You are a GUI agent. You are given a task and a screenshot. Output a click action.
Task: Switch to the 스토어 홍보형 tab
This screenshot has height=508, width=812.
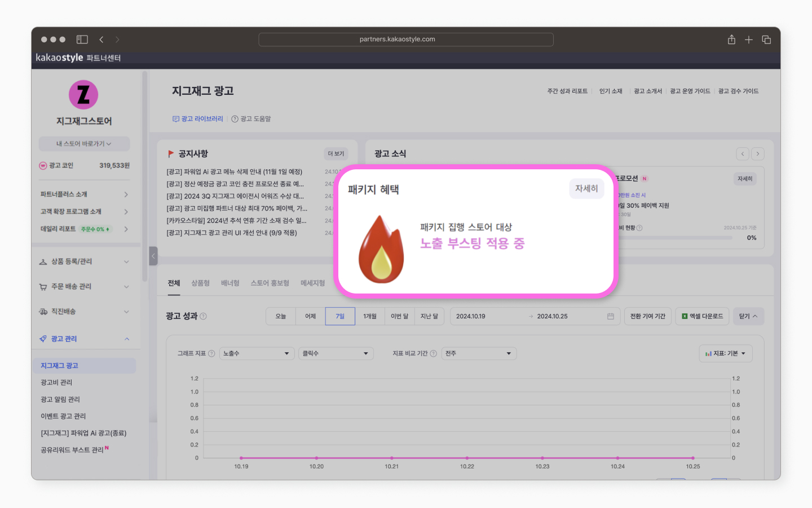pyautogui.click(x=271, y=283)
